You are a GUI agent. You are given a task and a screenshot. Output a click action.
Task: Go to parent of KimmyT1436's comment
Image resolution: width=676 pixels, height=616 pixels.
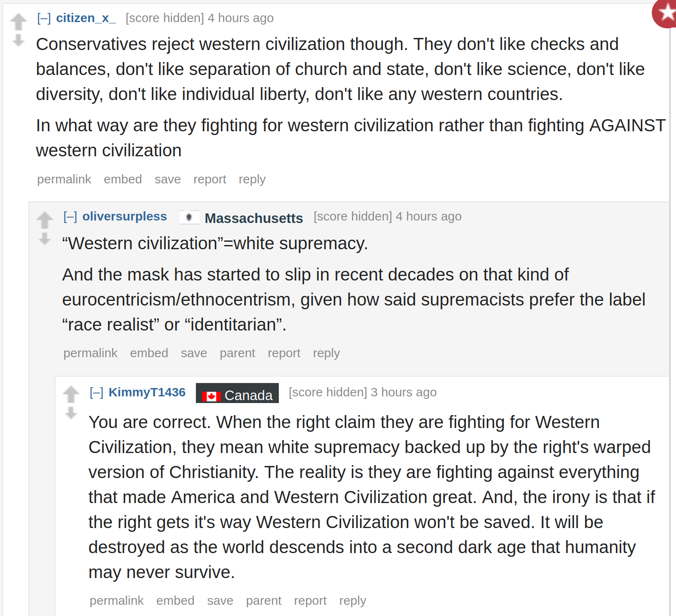263,601
